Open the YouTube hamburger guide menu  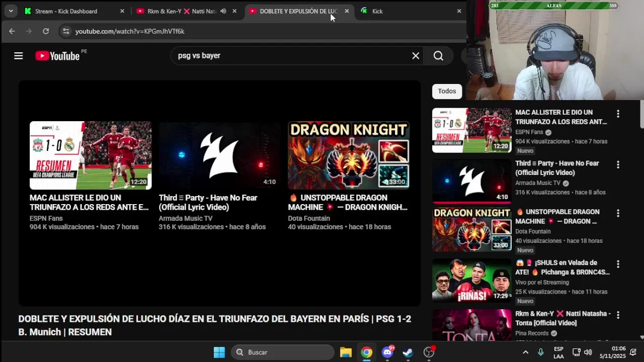(19, 56)
